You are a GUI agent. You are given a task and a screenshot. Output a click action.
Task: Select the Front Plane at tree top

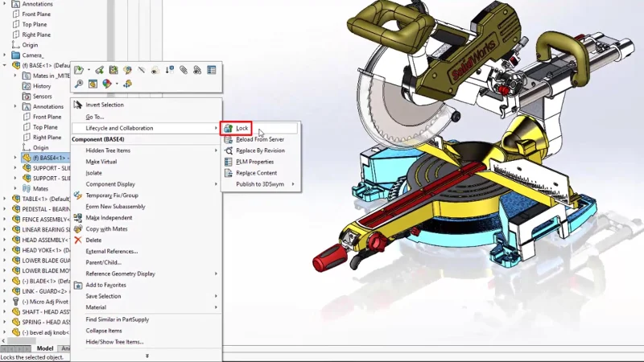coord(36,14)
